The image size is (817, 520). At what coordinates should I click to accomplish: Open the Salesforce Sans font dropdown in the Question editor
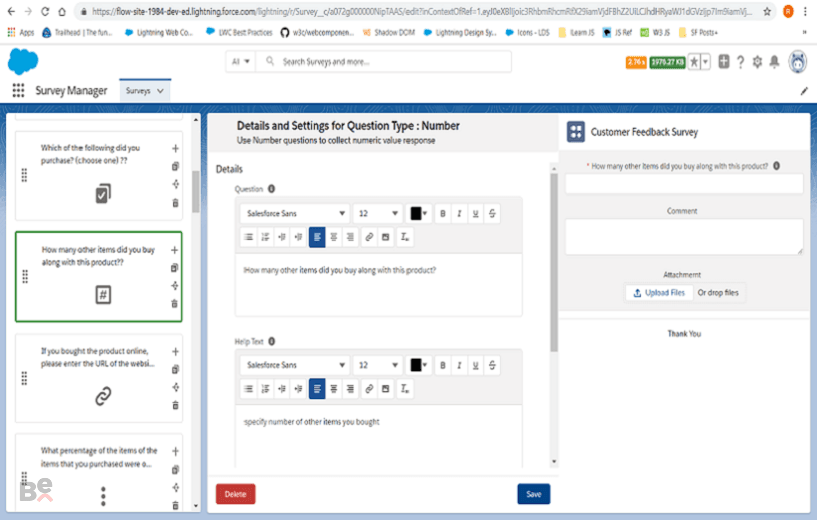[x=295, y=214]
